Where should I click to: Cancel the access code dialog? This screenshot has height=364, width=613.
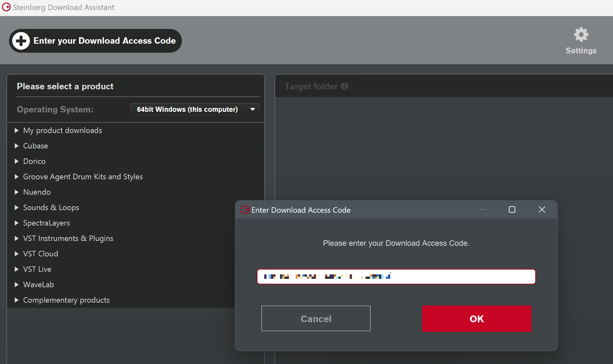(316, 318)
